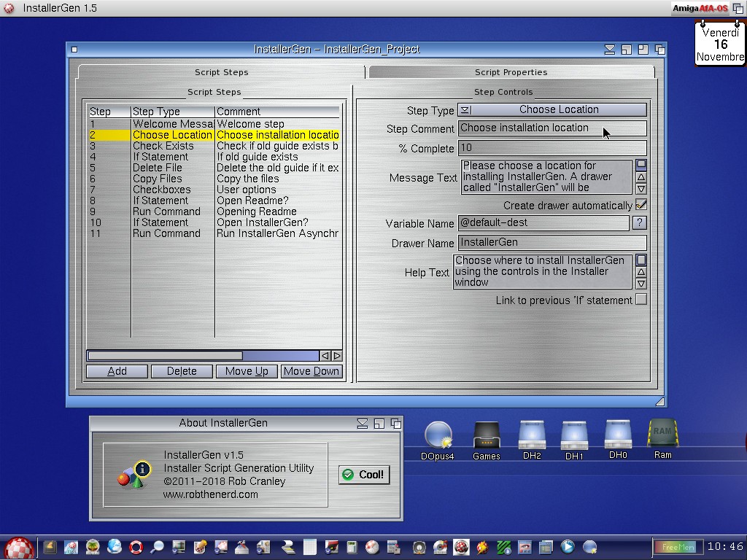747x560 pixels.
Task: Click the Amiga boing ball start button
Action: click(x=18, y=548)
